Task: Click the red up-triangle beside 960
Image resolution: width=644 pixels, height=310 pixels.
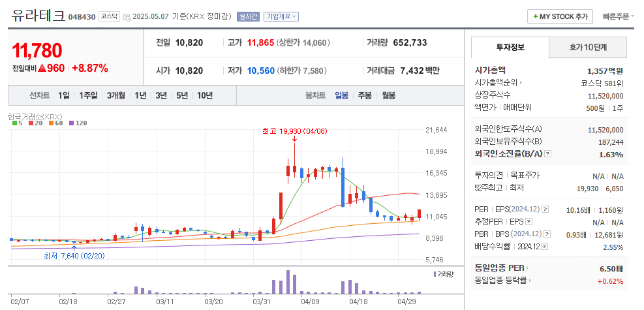Action: tap(42, 68)
